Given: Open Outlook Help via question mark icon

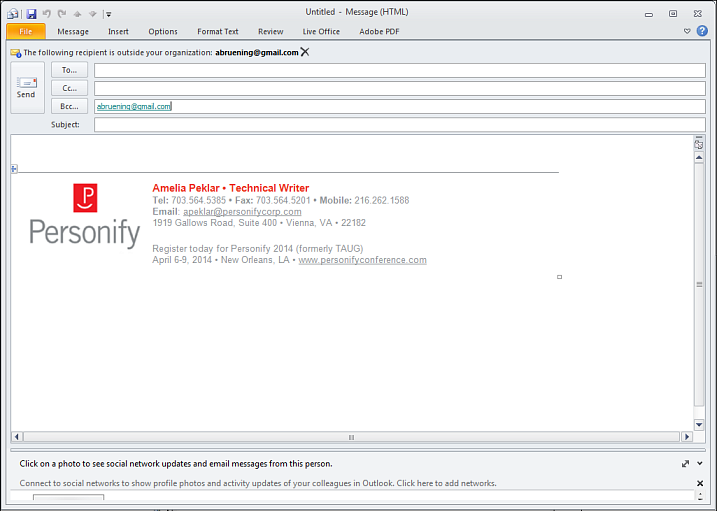Looking at the screenshot, I should (702, 31).
